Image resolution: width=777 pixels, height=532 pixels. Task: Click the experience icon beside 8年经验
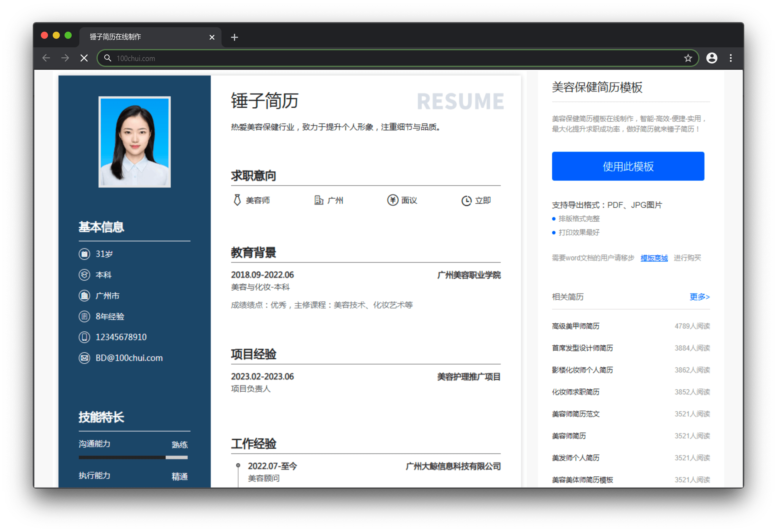click(84, 316)
